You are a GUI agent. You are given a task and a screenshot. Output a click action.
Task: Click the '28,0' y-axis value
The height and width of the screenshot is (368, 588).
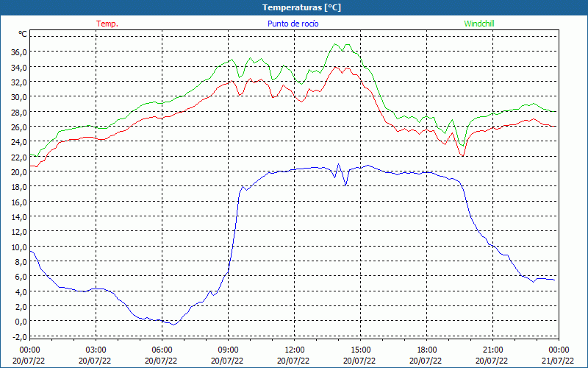(20, 113)
